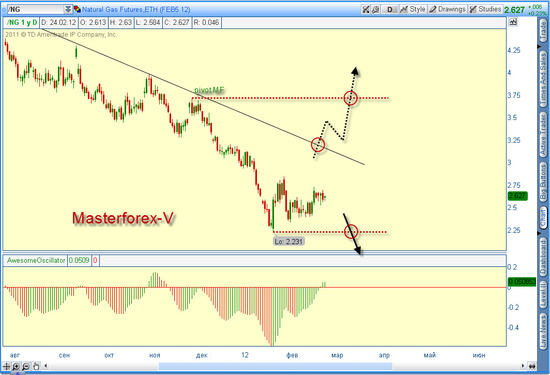The width and height of the screenshot is (550, 375).
Task: Toggle the Live News side panel
Action: (x=543, y=329)
